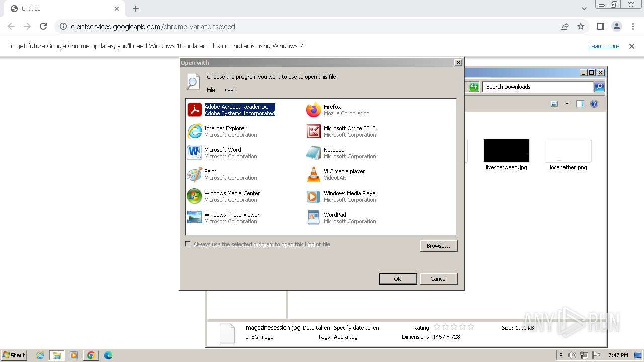View site information icon in address bar

click(x=63, y=26)
